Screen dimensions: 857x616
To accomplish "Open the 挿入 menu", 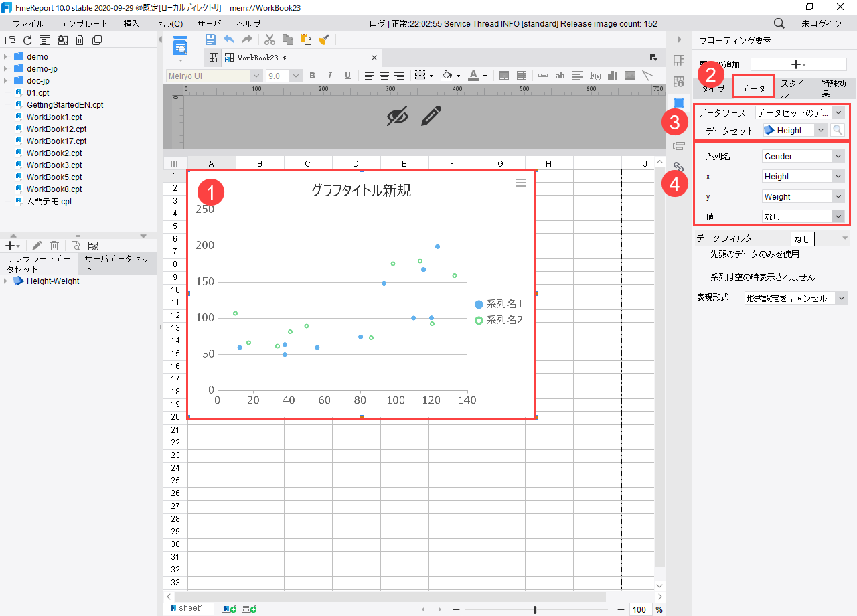I will pos(132,23).
